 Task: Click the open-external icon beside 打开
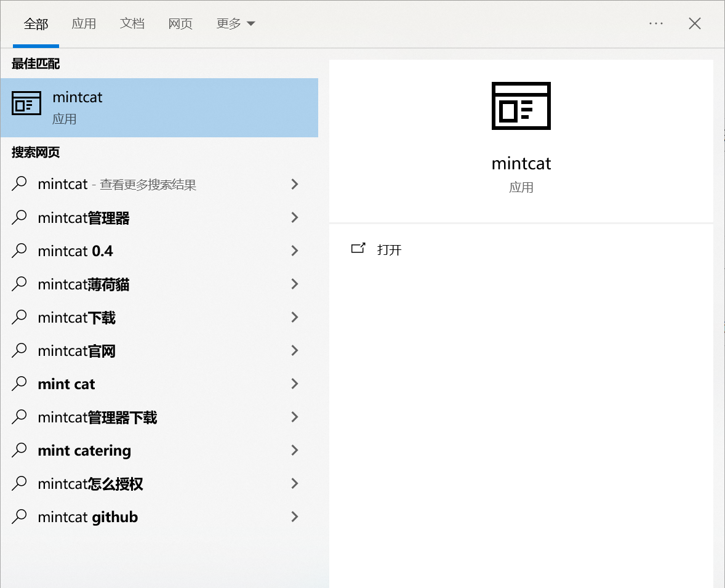point(358,248)
